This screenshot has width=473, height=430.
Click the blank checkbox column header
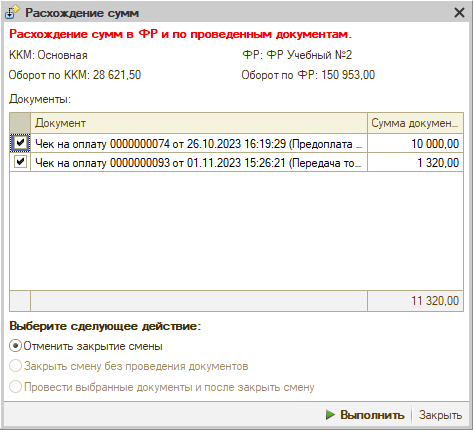(20, 123)
